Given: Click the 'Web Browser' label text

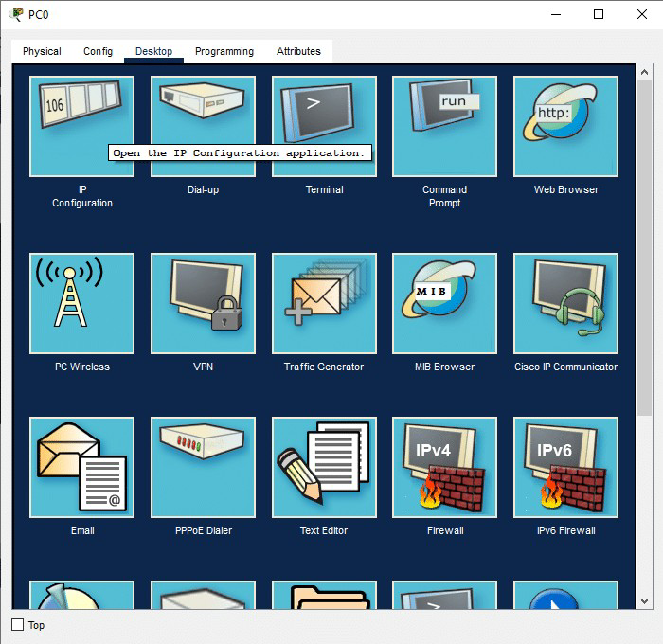Looking at the screenshot, I should pos(566,189).
